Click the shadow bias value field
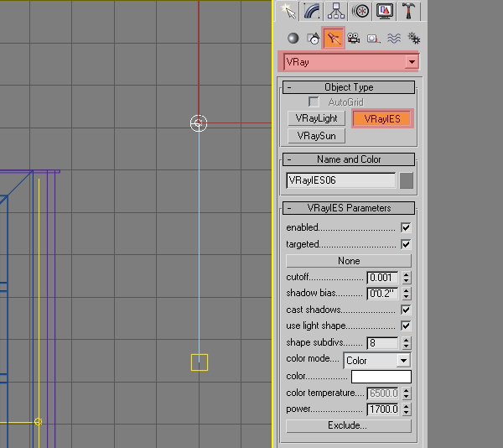Image resolution: width=503 pixels, height=448 pixels. point(382,294)
